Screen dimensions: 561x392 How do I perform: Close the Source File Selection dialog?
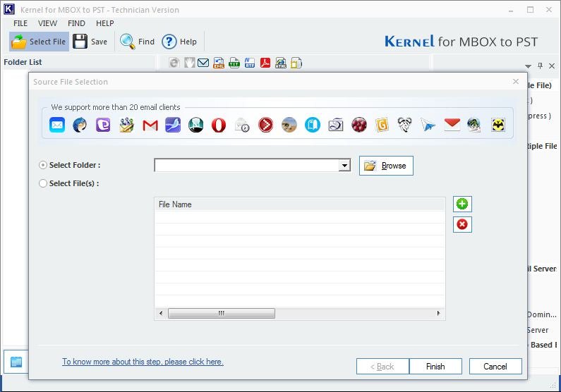click(516, 82)
